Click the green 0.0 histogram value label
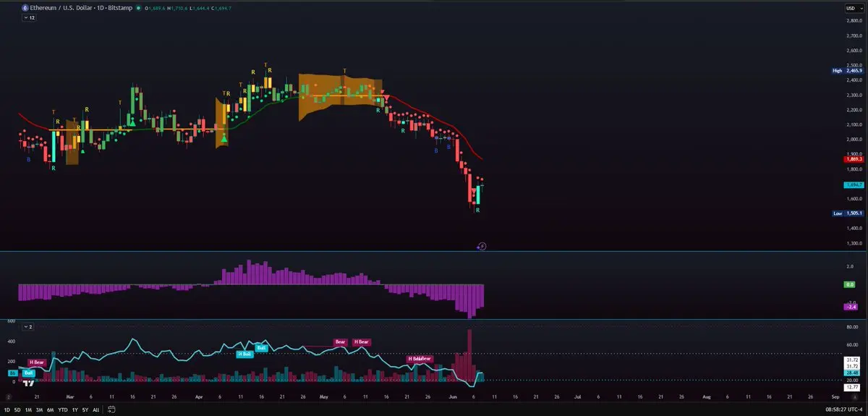Viewport: 868px width, 416px height. [x=851, y=284]
